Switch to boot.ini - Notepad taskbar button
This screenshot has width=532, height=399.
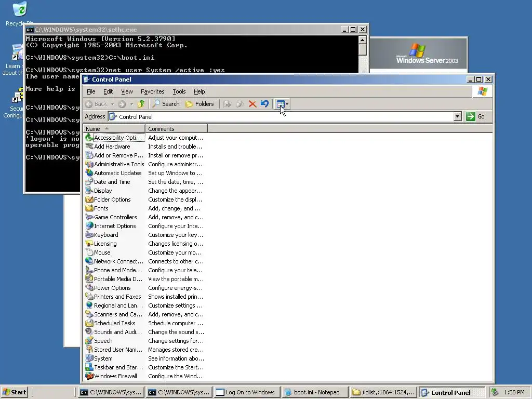[314, 392]
